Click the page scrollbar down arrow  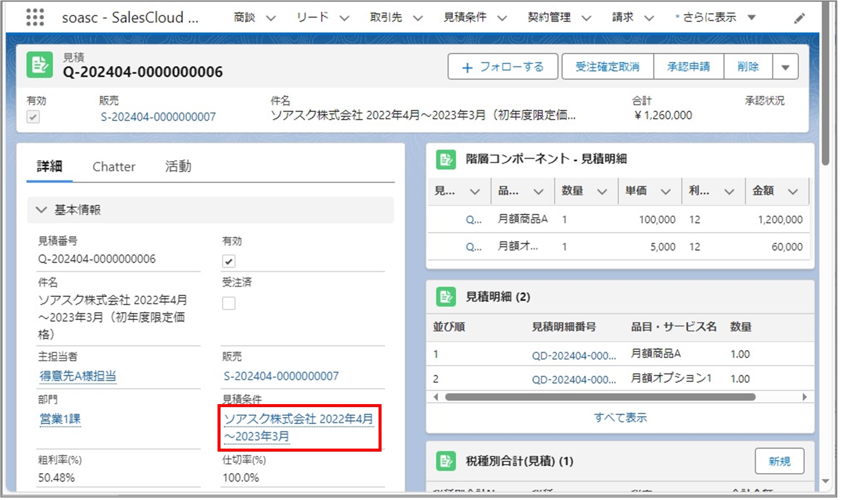[x=826, y=481]
